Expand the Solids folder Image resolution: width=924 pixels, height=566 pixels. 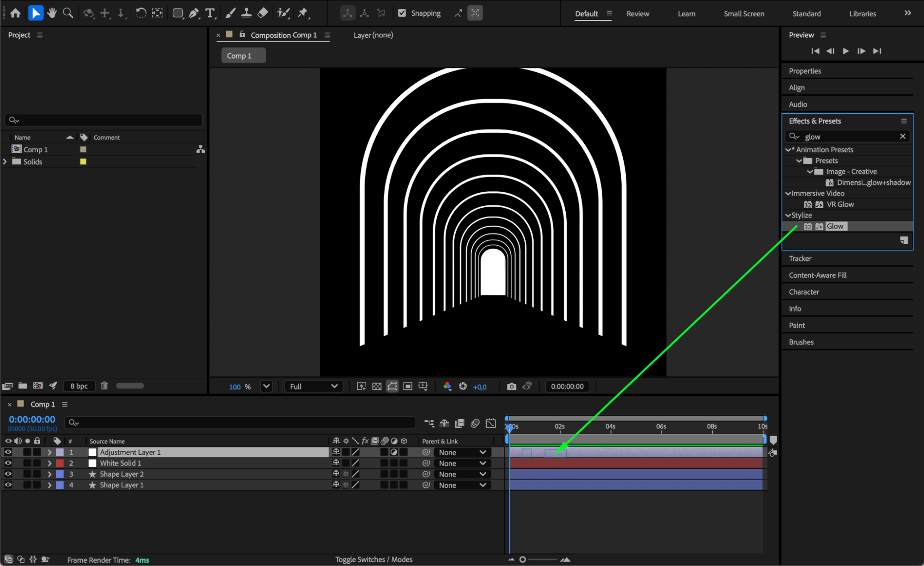(x=5, y=161)
